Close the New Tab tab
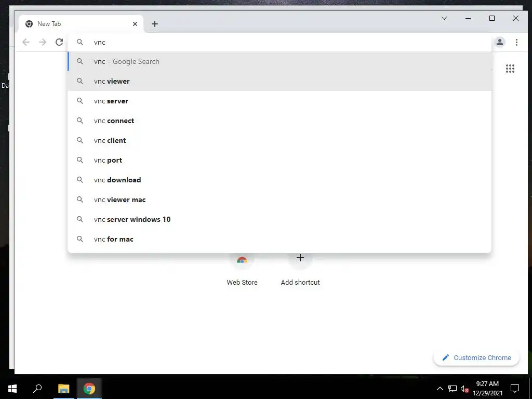 (x=135, y=24)
